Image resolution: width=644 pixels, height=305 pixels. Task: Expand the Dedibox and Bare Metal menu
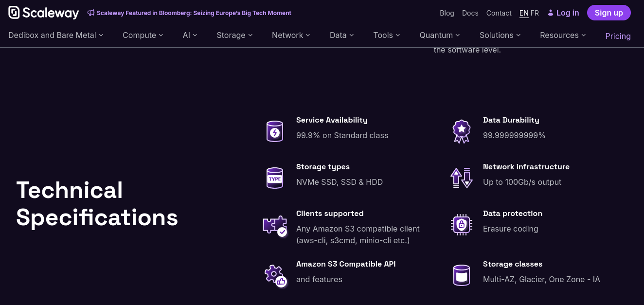pos(56,35)
